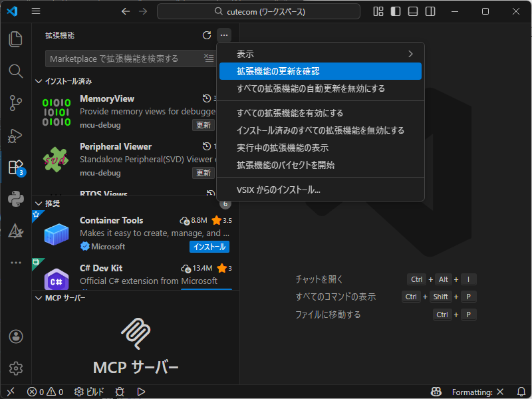
Task: Click the VS Code logo icon
Action: click(12, 11)
